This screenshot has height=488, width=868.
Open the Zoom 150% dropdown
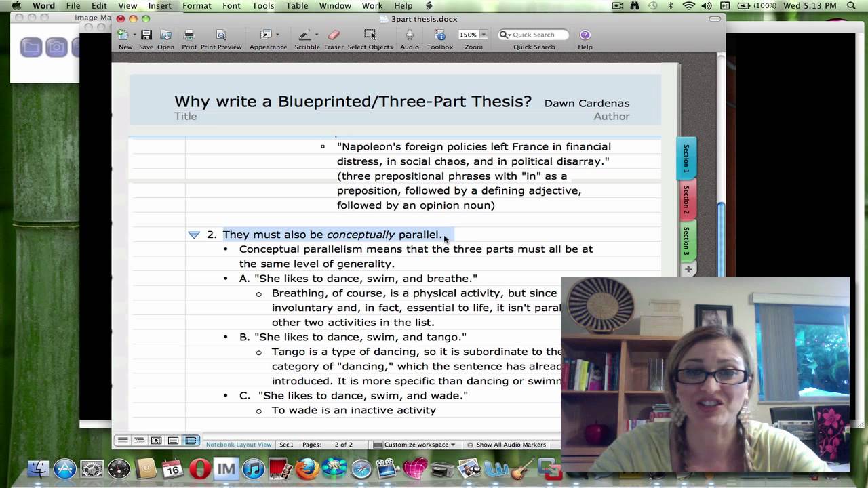click(484, 35)
